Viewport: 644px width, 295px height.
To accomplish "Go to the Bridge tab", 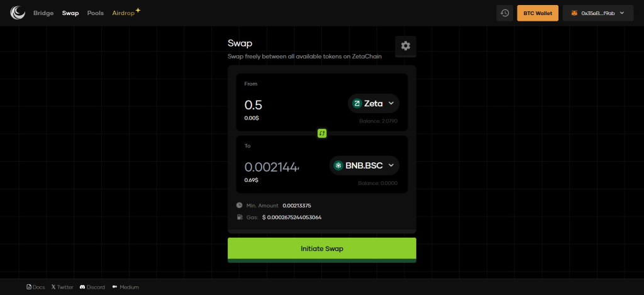I will (x=43, y=13).
